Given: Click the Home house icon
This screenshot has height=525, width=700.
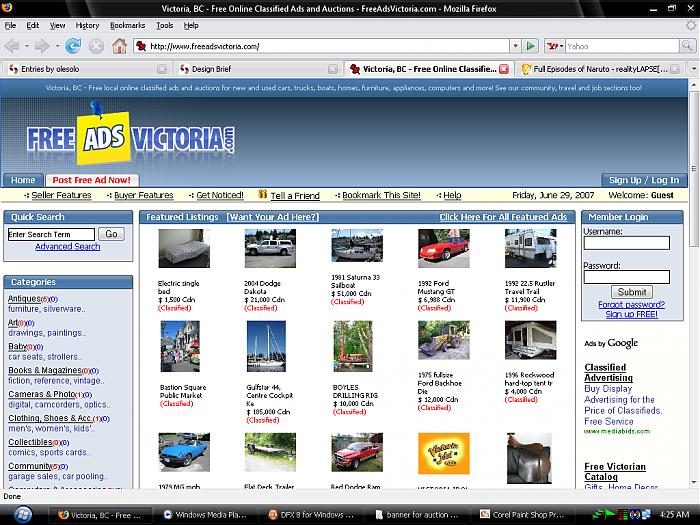Looking at the screenshot, I should (119, 46).
